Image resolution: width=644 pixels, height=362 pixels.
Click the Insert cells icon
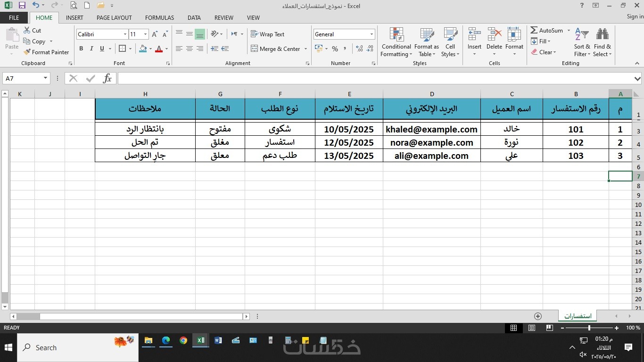point(474,35)
